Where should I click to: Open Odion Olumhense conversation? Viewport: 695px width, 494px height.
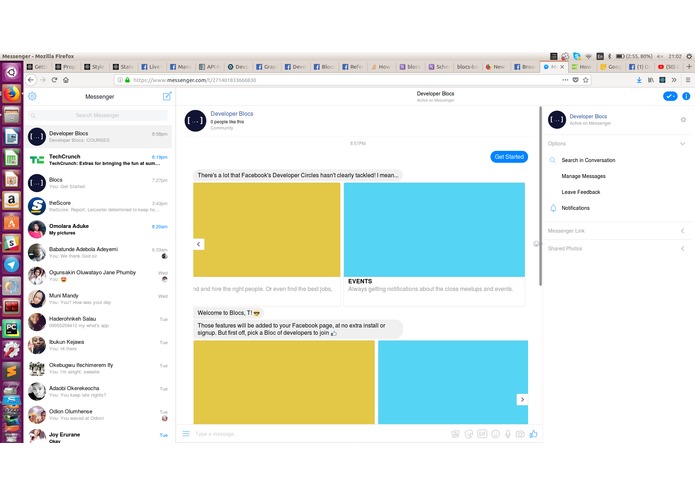click(x=98, y=414)
